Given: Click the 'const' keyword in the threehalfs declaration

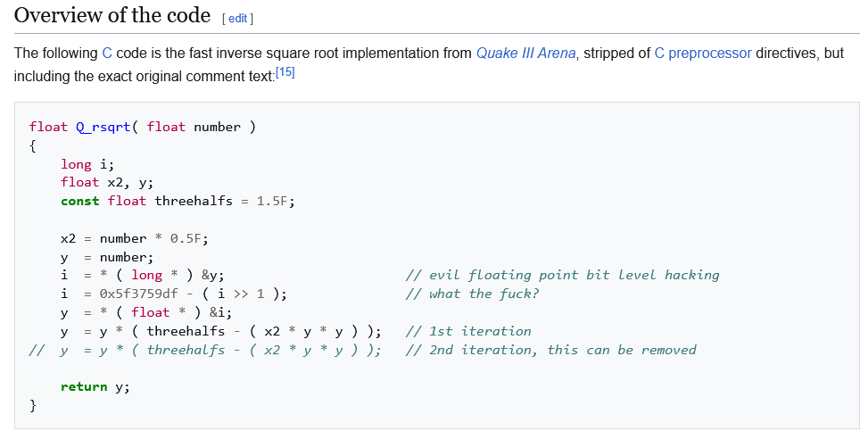Looking at the screenshot, I should click(80, 201).
